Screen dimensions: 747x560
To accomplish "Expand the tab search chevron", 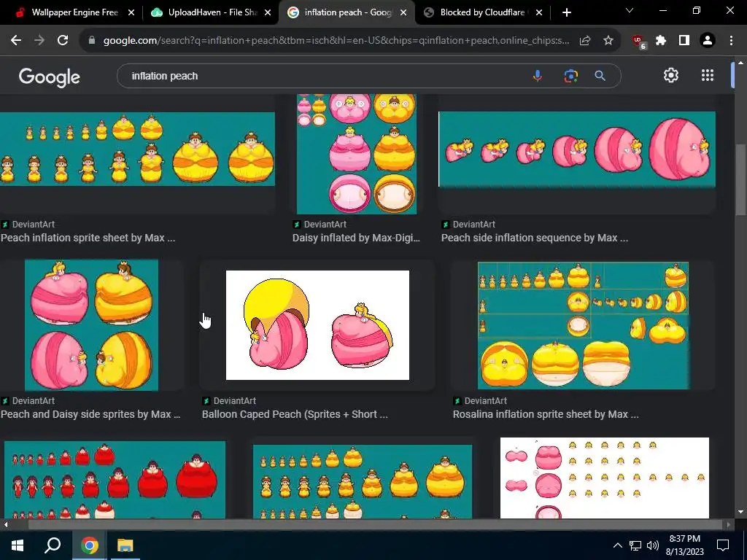I will point(630,10).
